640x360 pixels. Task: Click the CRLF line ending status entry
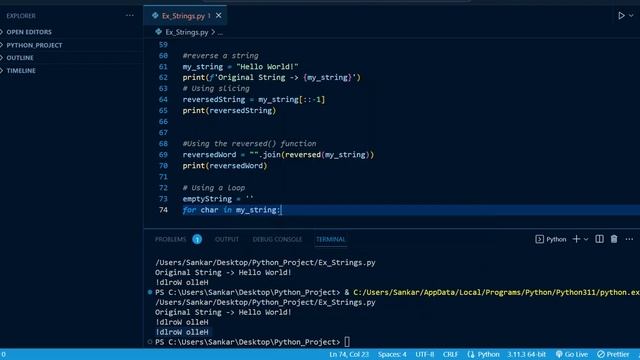[x=451, y=354]
